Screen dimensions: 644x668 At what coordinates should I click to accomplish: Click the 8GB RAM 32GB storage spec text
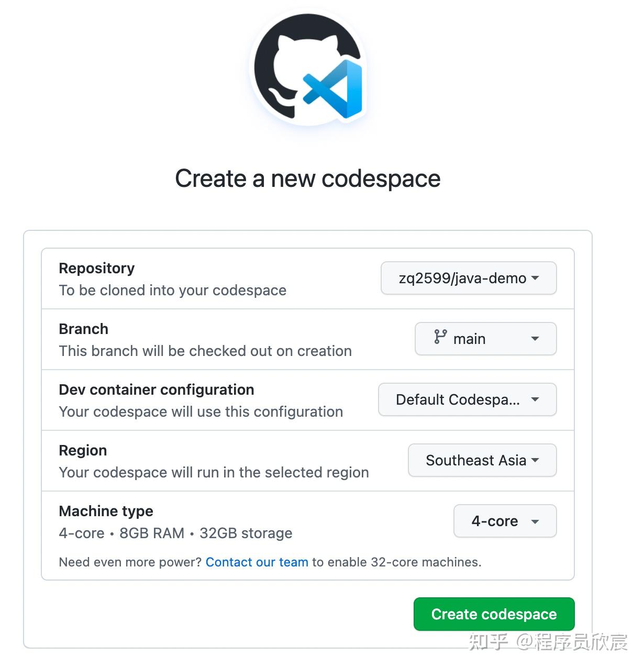205,533
